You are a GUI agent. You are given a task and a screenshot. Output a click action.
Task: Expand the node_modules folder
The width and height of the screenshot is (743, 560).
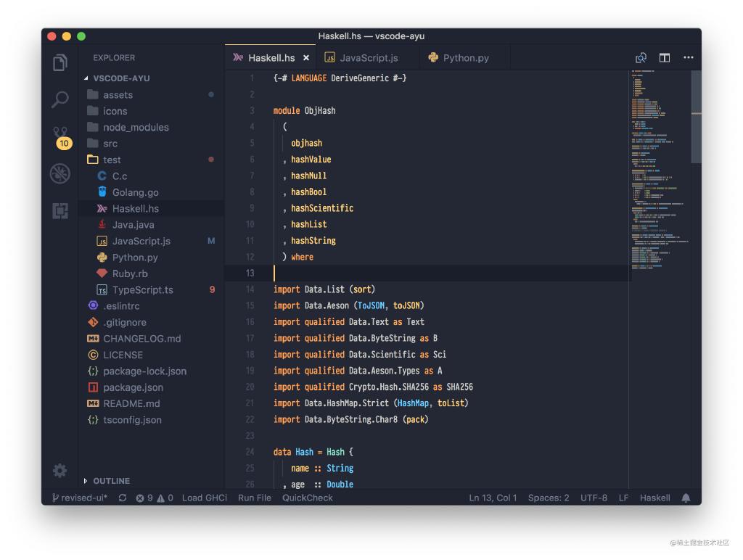(135, 127)
